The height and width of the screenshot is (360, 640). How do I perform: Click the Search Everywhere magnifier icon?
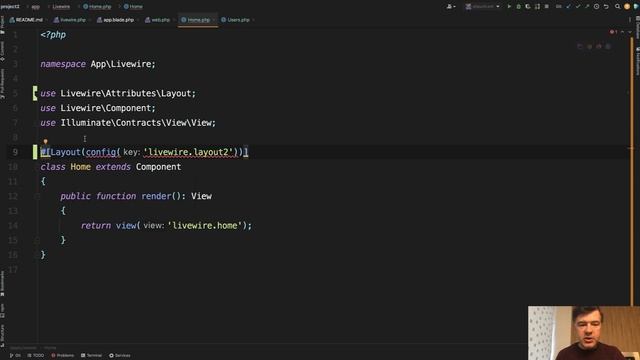618,7
